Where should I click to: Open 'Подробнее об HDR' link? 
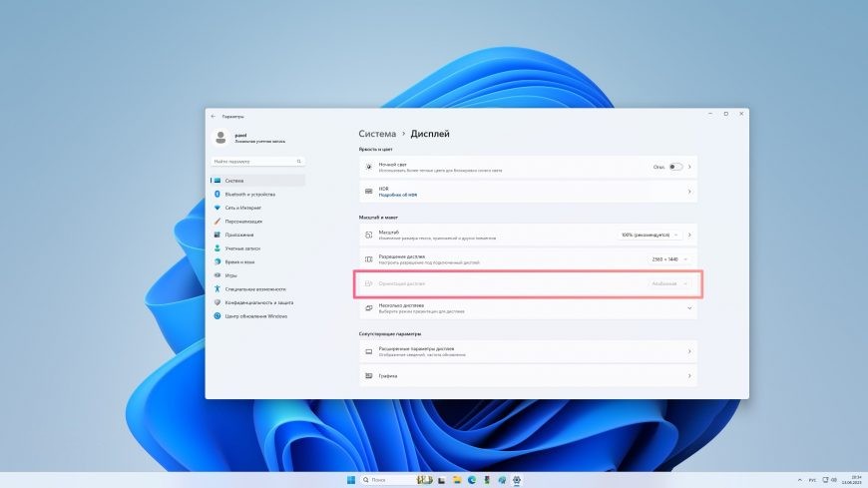pyautogui.click(x=398, y=195)
